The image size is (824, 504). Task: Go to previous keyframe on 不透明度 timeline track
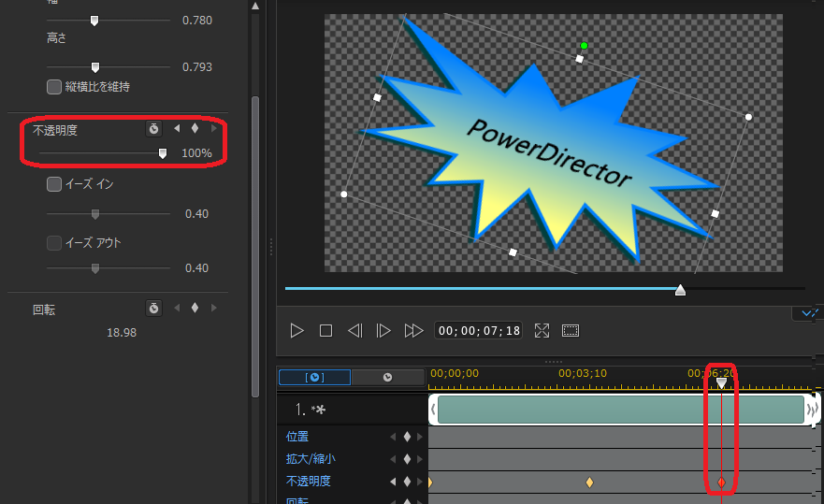(x=393, y=482)
